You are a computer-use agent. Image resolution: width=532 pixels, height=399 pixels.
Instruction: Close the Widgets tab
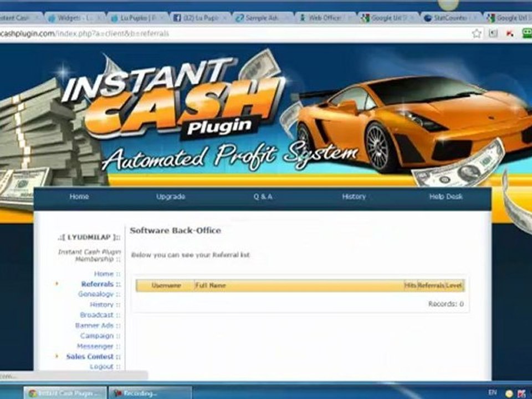[x=100, y=18]
